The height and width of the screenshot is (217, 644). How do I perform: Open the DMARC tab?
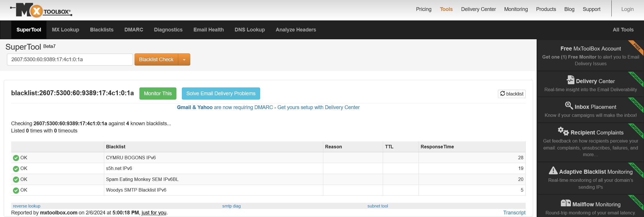134,30
